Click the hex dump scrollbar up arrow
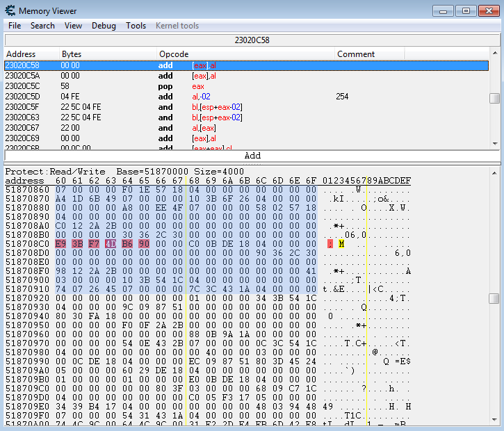 pyautogui.click(x=494, y=171)
